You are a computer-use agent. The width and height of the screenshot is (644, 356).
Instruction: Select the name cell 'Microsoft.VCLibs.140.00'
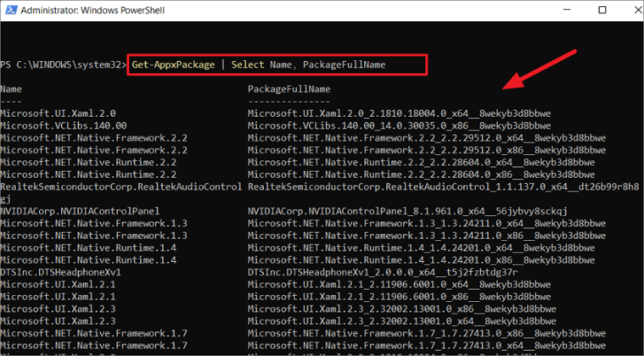(x=64, y=125)
